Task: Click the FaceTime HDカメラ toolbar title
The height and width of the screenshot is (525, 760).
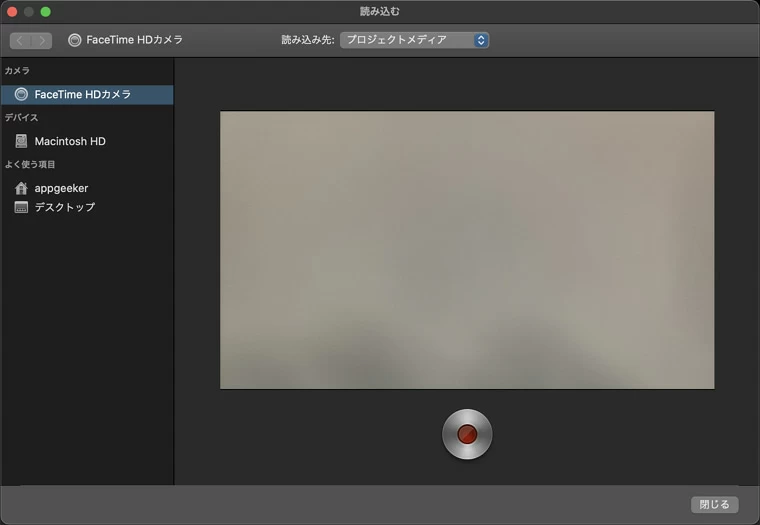Action: [135, 40]
